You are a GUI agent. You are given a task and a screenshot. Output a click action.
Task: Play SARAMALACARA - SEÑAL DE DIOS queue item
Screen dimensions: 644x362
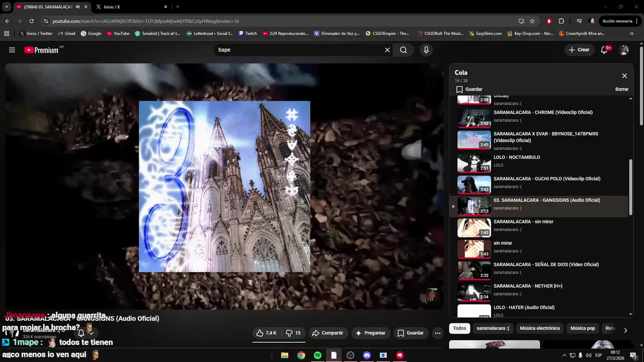tap(539, 270)
